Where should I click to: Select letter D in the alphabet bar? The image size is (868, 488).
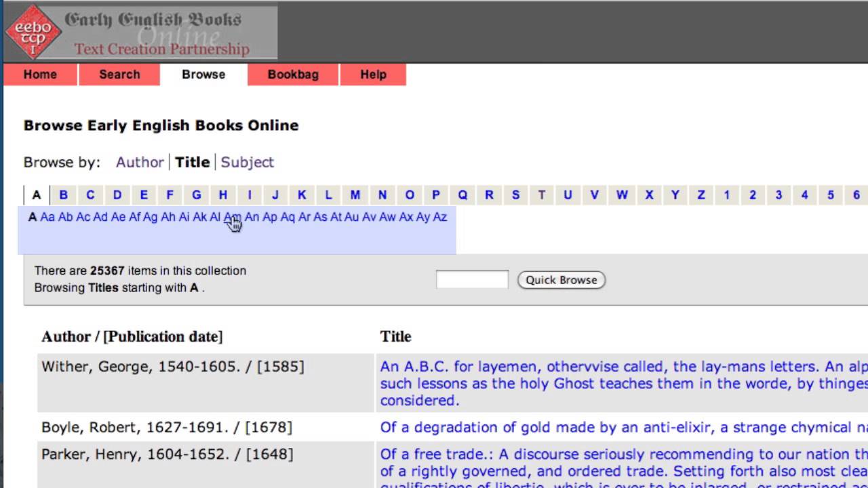point(117,195)
